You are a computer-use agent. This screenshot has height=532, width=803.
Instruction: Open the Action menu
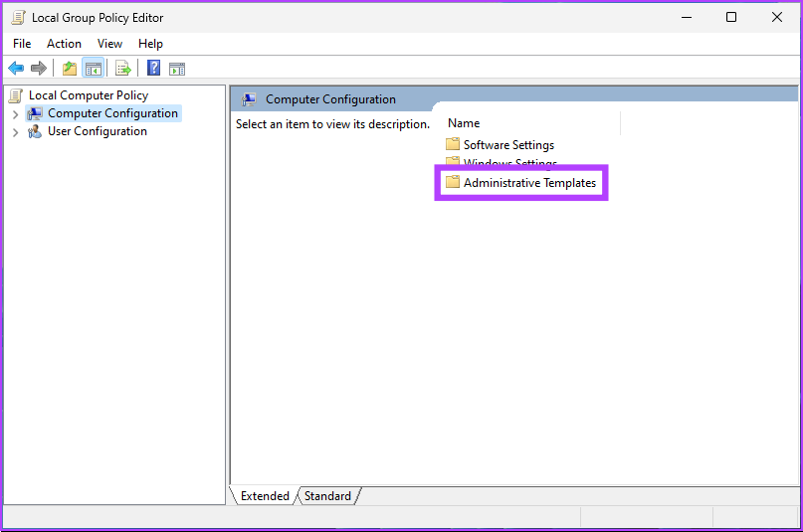click(64, 44)
